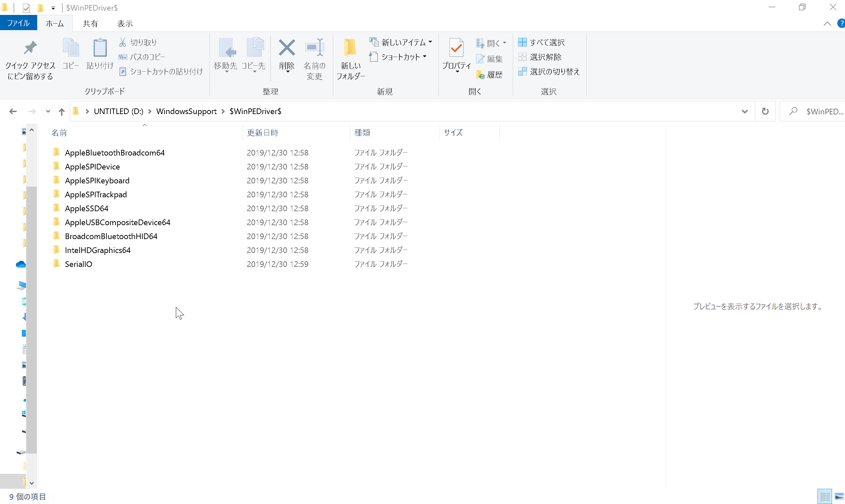The height and width of the screenshot is (504, 845).
Task: Click the search box for $WinPEDriver$
Action: (822, 111)
